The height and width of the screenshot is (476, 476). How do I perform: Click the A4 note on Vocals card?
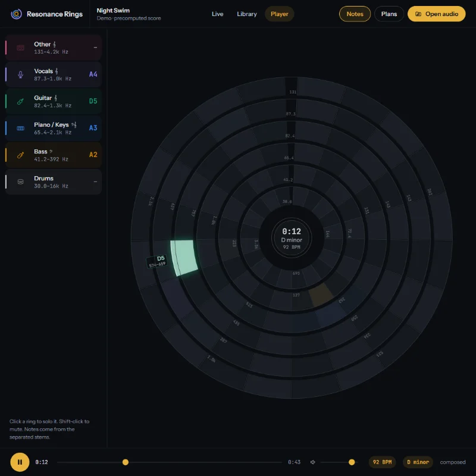(93, 74)
